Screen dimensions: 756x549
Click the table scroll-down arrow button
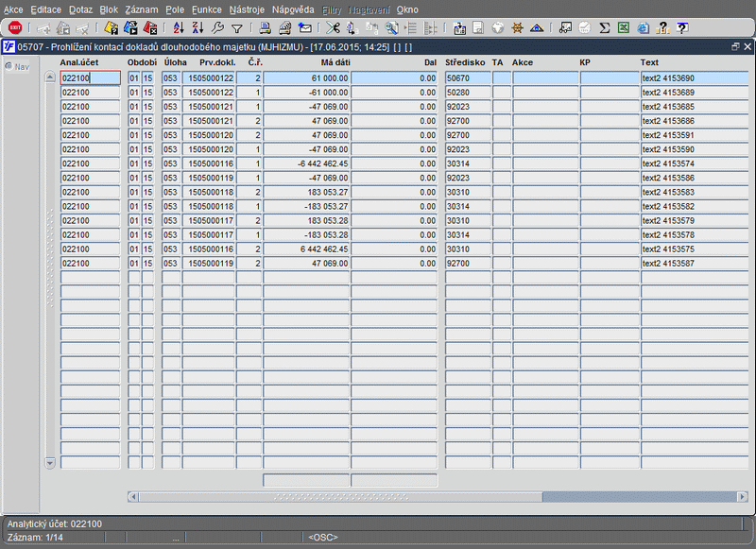[50, 463]
